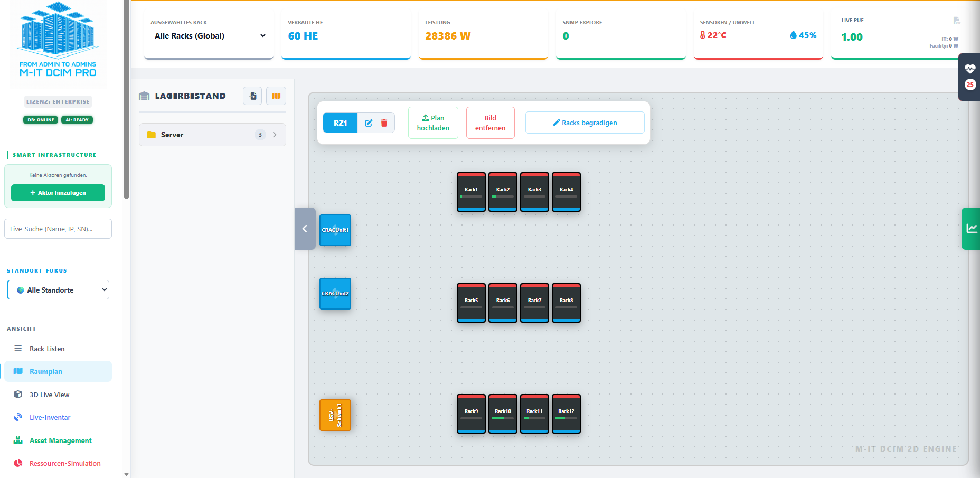This screenshot has height=478, width=980.
Task: Select Rack2 on the floor plan
Action: pyautogui.click(x=503, y=192)
